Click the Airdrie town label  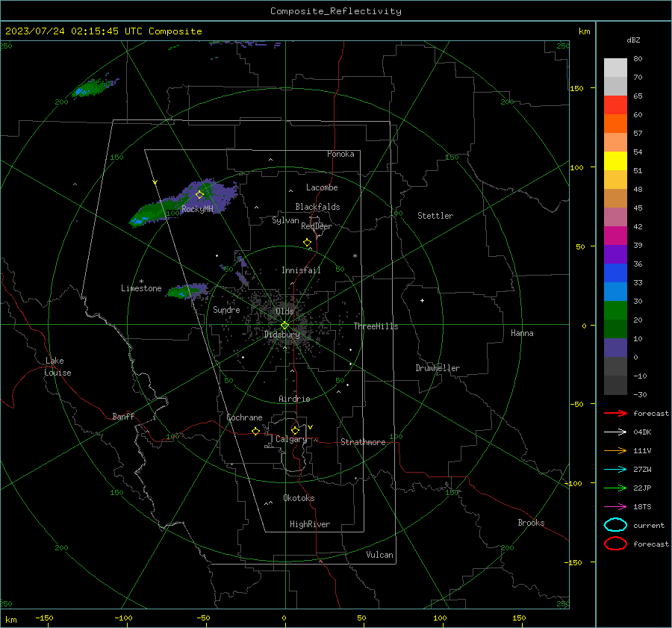(294, 399)
